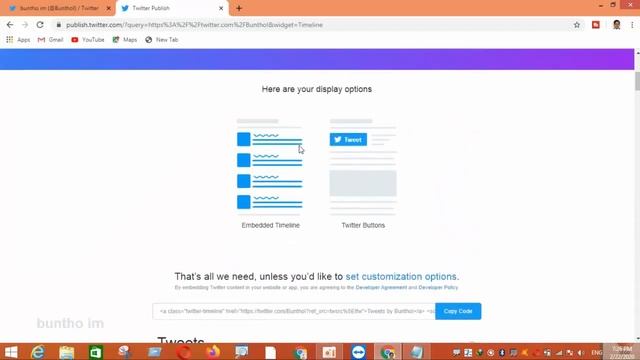Go back to the previous page
Viewport: 640px width, 360px height.
pos(10,25)
